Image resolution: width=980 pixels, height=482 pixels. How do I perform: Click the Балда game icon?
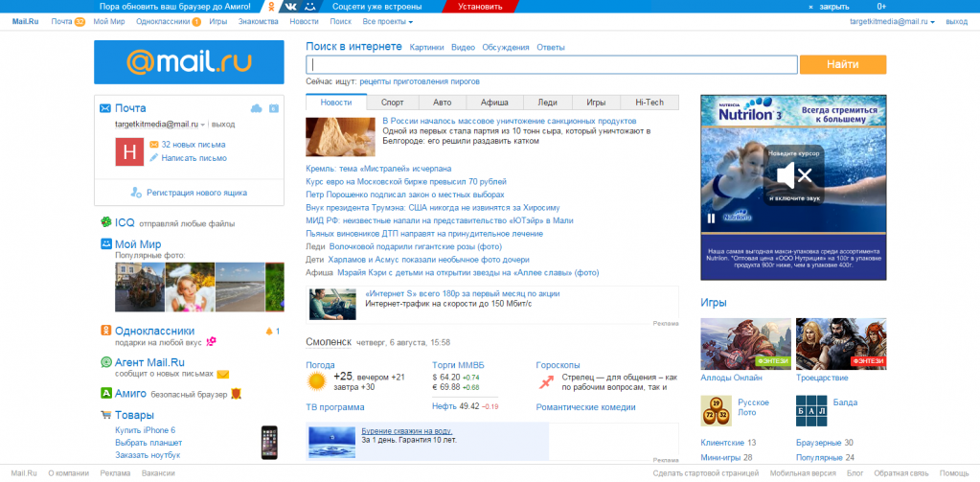tap(811, 411)
